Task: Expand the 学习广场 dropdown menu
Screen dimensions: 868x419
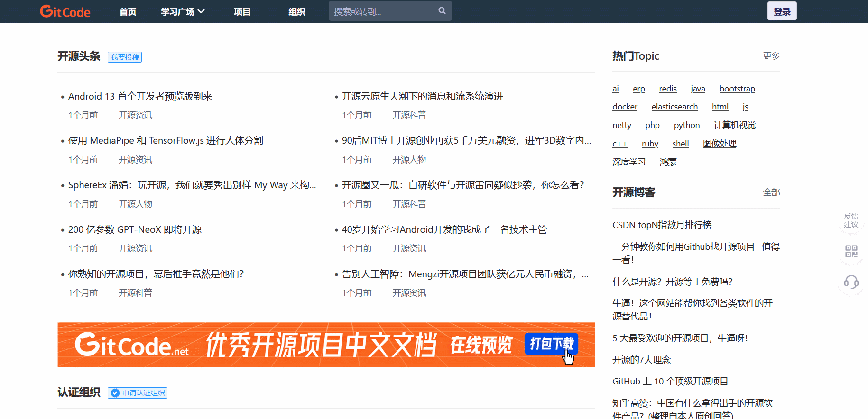Action: tap(183, 11)
